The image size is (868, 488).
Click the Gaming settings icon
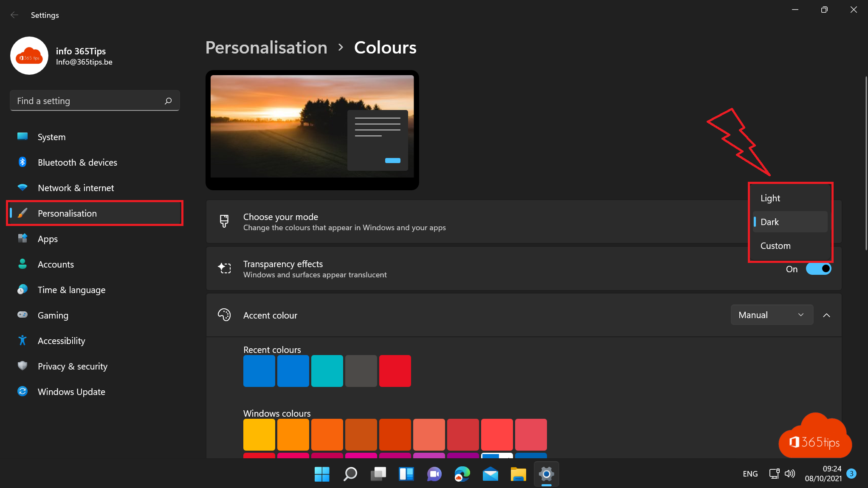pos(22,315)
